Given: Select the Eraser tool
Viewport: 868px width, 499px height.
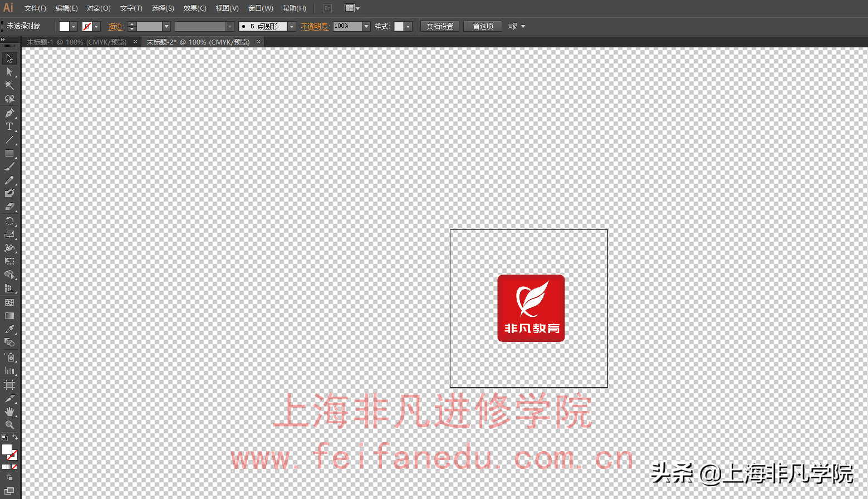Looking at the screenshot, I should (9, 207).
